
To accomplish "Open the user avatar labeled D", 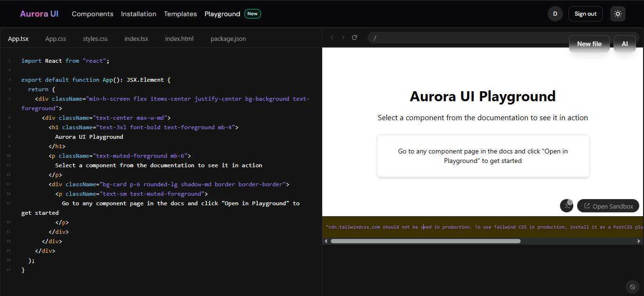I will point(555,14).
